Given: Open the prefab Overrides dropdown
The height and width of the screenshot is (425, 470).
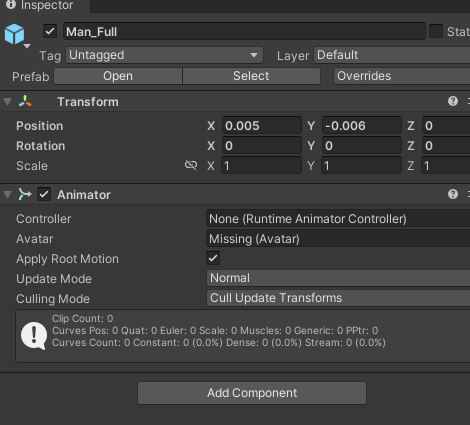Looking at the screenshot, I should coord(402,76).
